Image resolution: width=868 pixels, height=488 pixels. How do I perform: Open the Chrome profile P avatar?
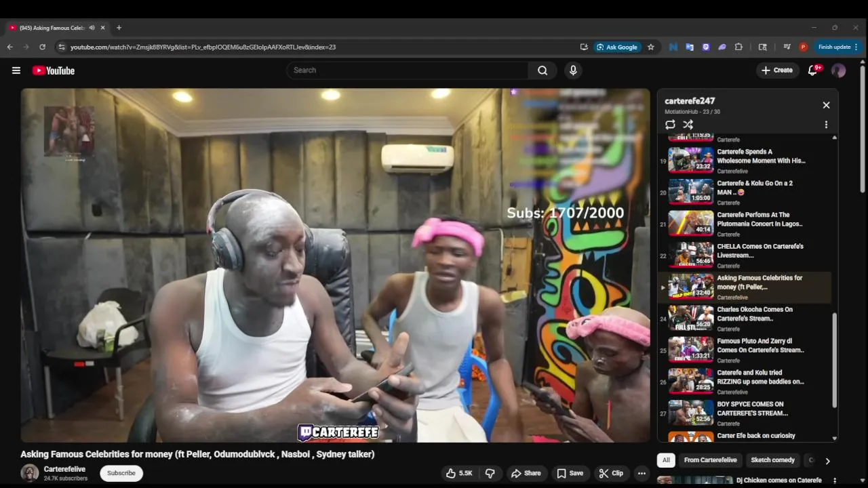click(803, 47)
